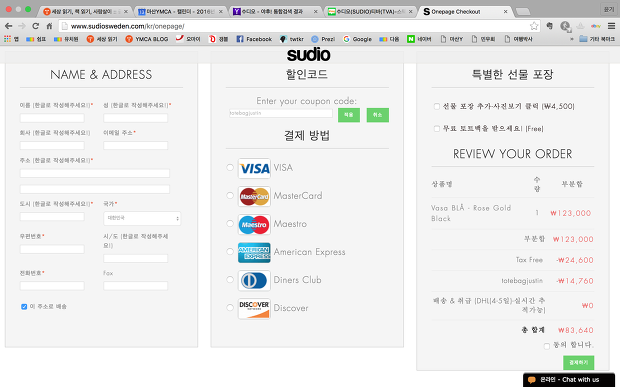Enable gift wrapping for ₩4,500
The image size is (620, 387).
[437, 106]
